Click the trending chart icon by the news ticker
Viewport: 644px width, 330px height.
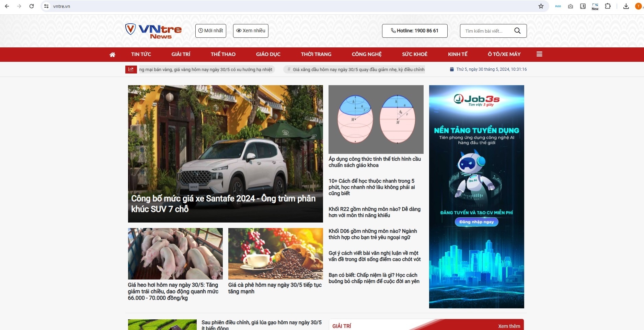click(131, 69)
